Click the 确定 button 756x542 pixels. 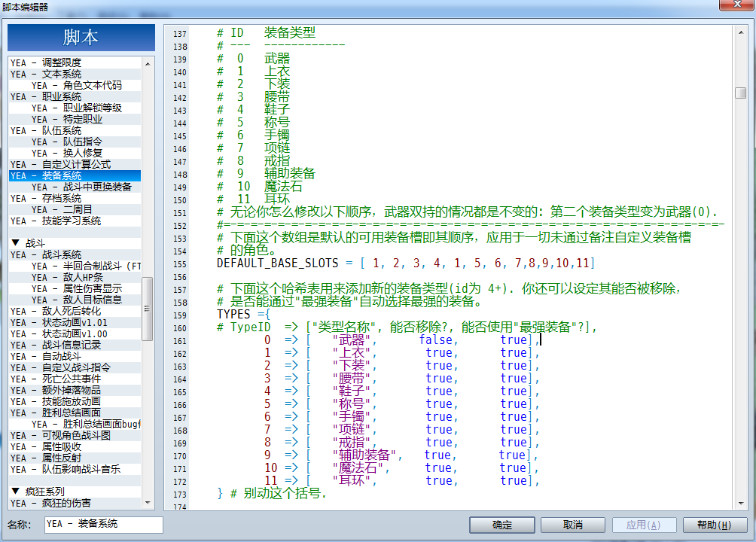coord(502,525)
